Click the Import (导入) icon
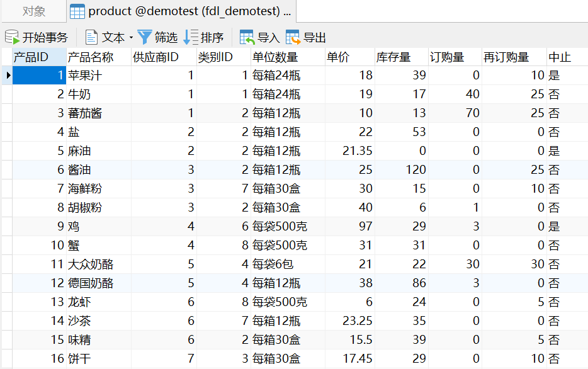The height and width of the screenshot is (369, 588). 247,37
